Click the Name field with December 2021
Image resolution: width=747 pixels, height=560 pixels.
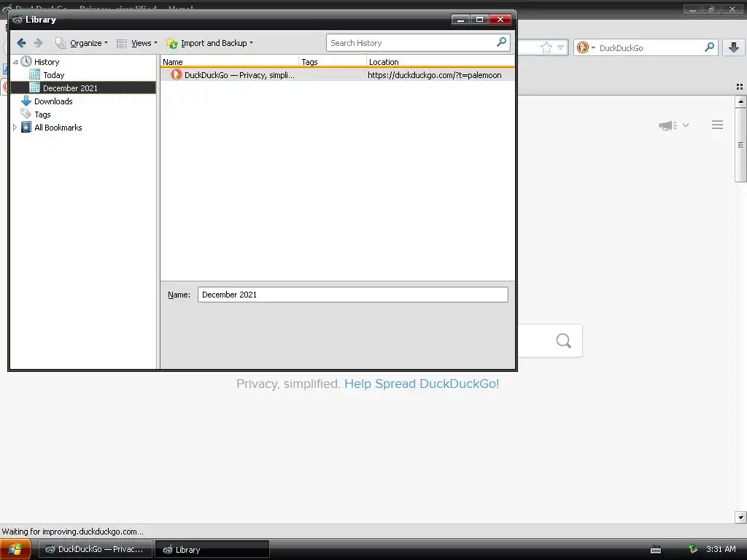353,295
